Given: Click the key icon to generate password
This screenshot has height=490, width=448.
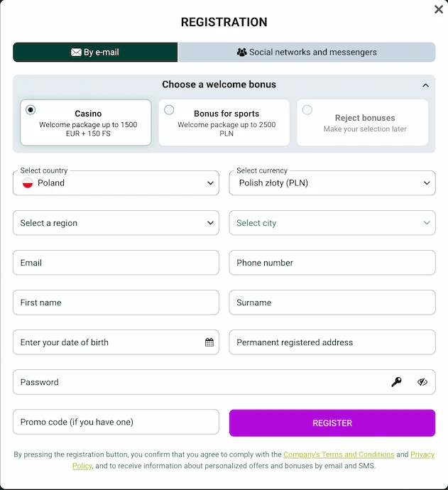Looking at the screenshot, I should [396, 382].
